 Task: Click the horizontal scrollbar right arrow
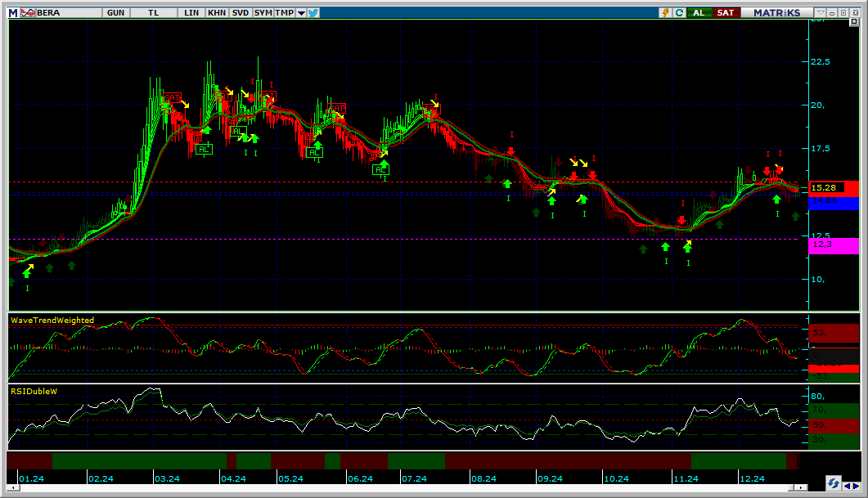802,487
